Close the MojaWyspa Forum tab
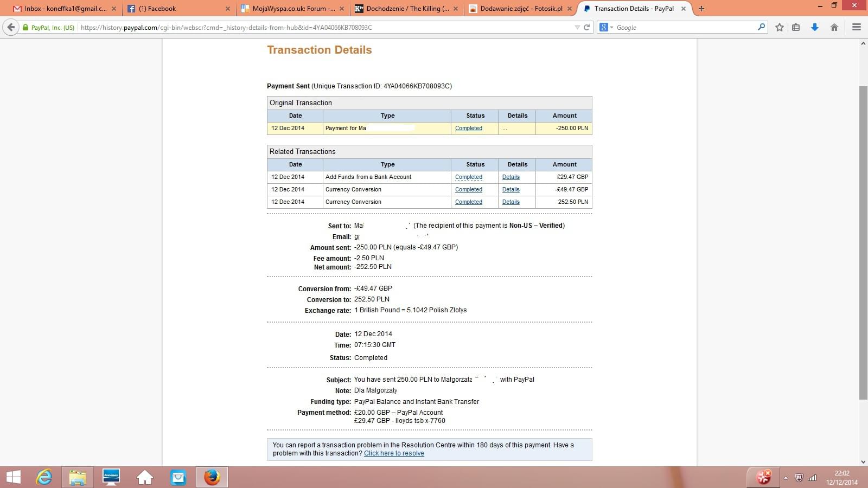This screenshot has height=488, width=868. pos(342,9)
